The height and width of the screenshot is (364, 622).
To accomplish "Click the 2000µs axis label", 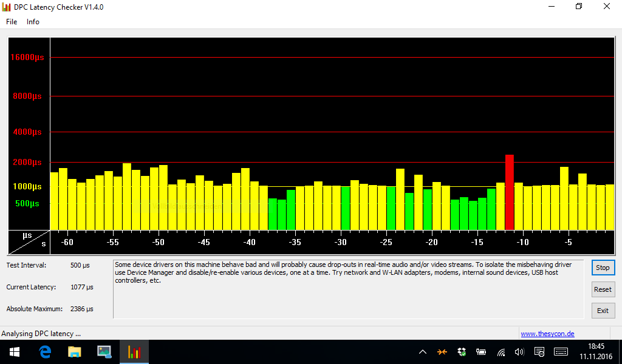I will tap(27, 163).
